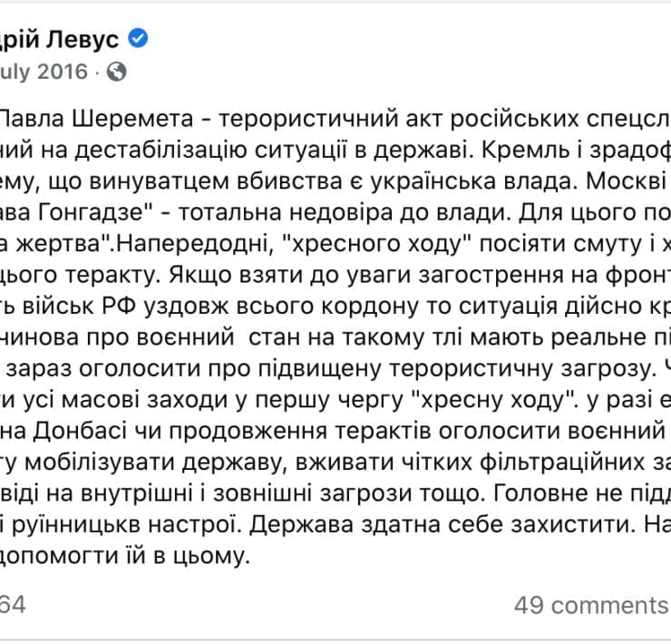Image resolution: width=671 pixels, height=644 pixels.
Task: Open the July 2016 post timestamp
Action: (44, 72)
